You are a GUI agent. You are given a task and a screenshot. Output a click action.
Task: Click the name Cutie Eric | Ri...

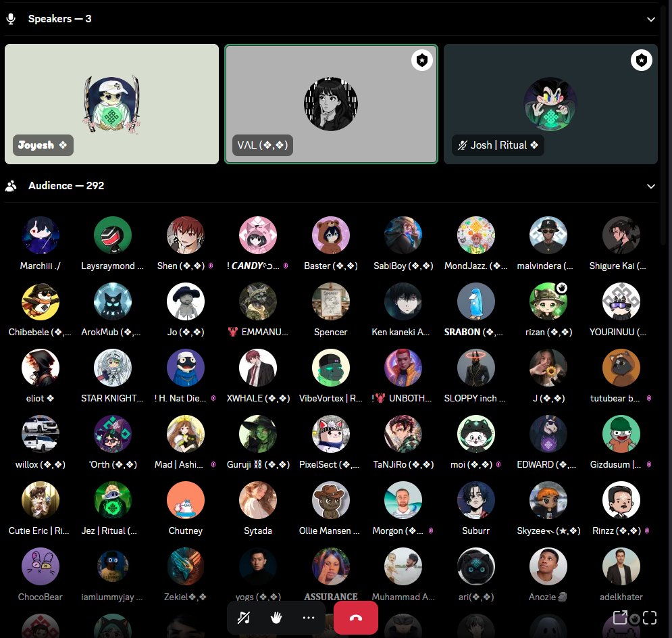click(x=38, y=531)
